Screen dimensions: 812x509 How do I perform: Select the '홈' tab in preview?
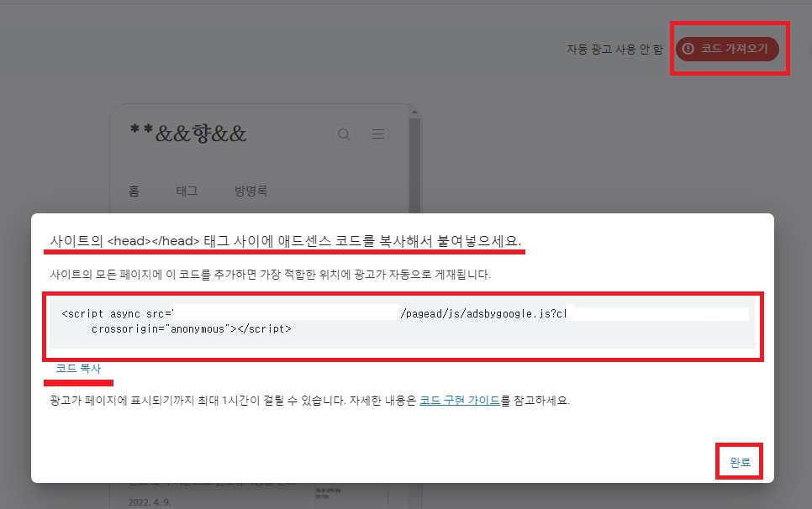[x=134, y=191]
